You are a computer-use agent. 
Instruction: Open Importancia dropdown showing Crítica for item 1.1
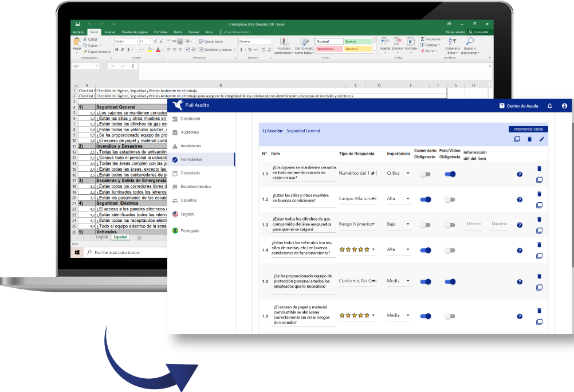point(399,173)
